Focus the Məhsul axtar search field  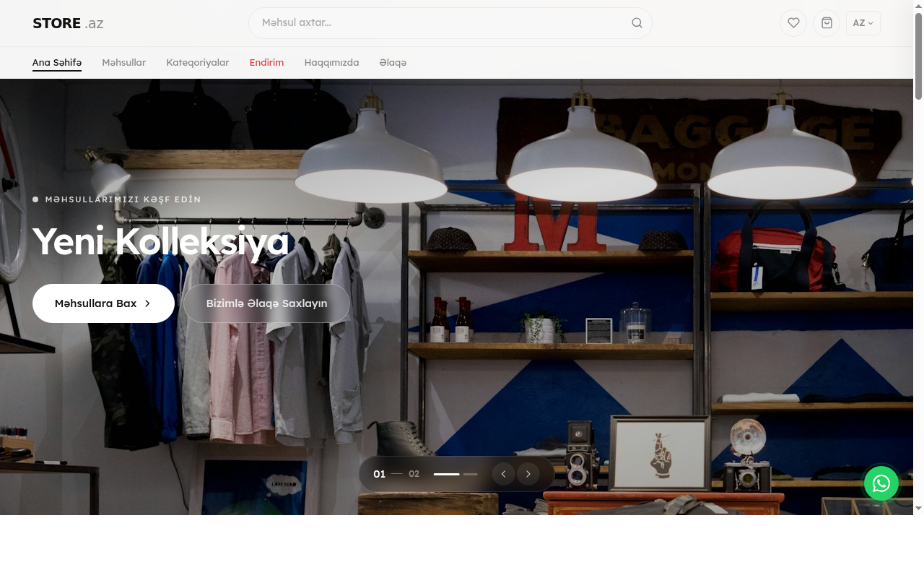(440, 23)
